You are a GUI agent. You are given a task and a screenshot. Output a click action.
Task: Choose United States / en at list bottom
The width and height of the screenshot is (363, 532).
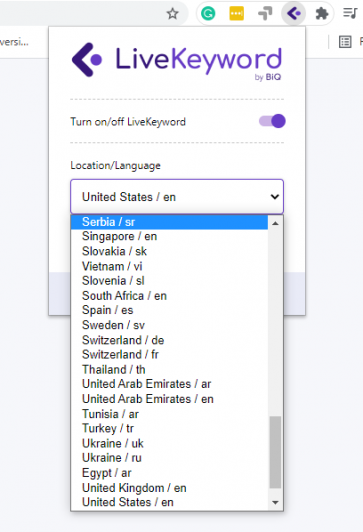click(x=169, y=502)
